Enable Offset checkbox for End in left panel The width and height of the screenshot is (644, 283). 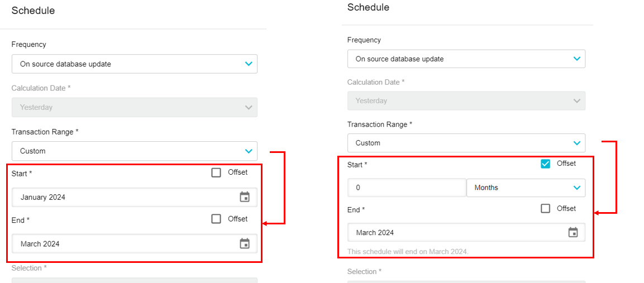click(216, 219)
